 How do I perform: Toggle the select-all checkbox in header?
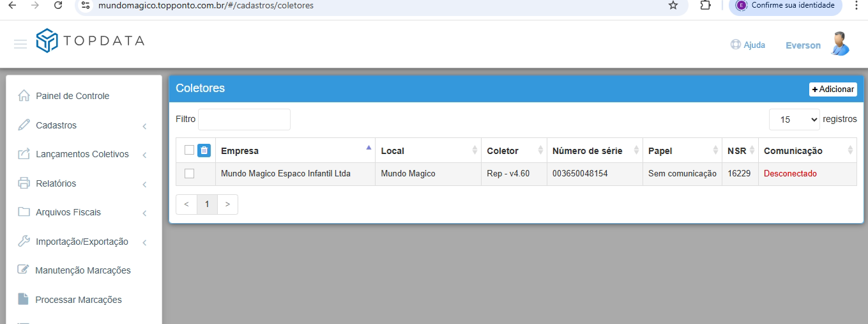pyautogui.click(x=189, y=150)
